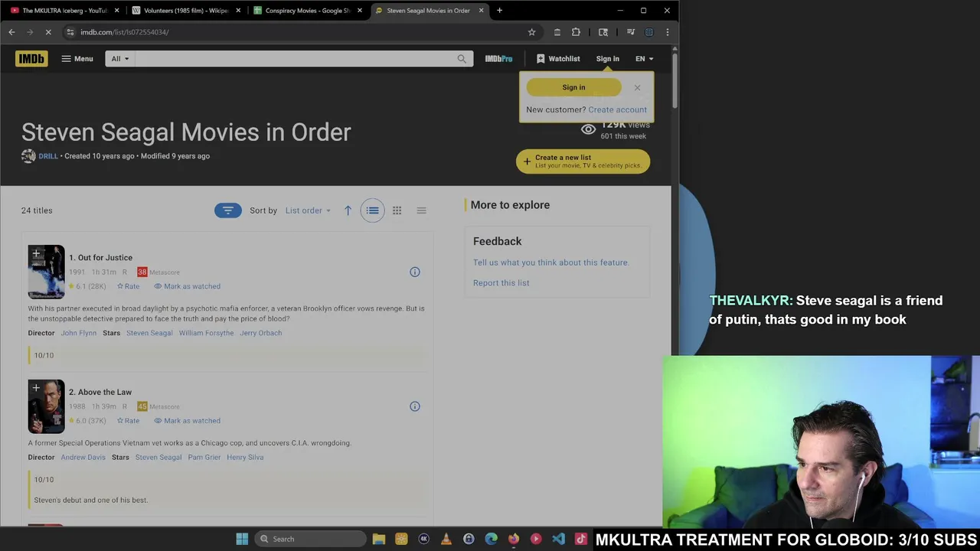Screen dimensions: 980x551
Task: Mark Out for Justice as watched
Action: point(187,286)
